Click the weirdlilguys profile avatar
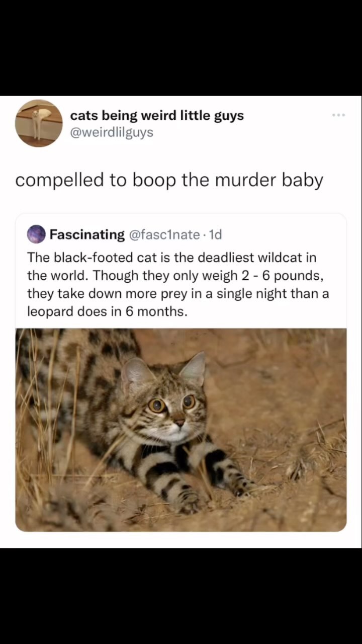 pos(39,123)
